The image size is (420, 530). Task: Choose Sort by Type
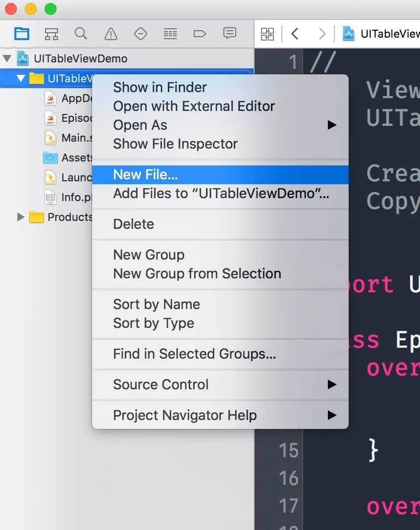tap(220, 323)
